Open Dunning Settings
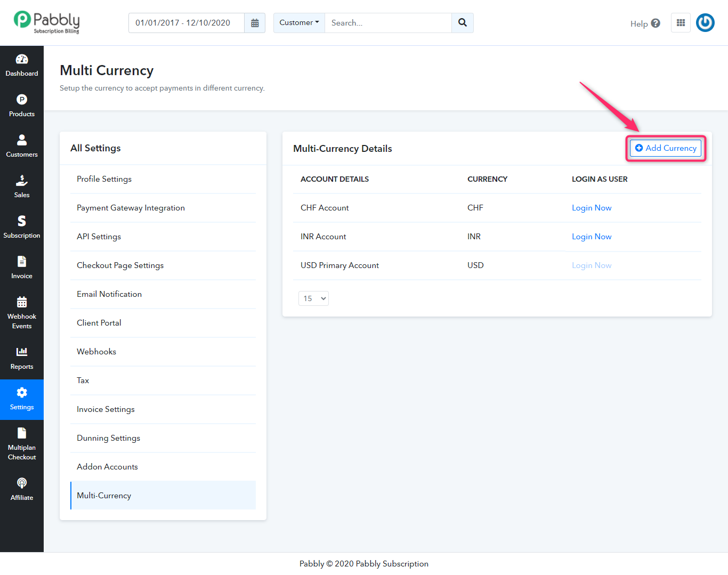Screen dimensions: 728x575 (x=163, y=438)
